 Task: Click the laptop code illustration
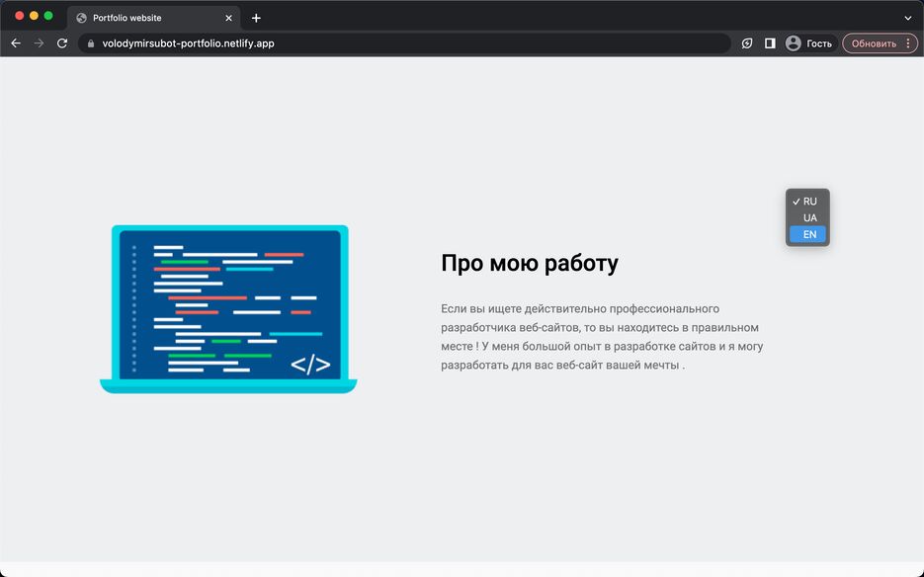click(227, 309)
